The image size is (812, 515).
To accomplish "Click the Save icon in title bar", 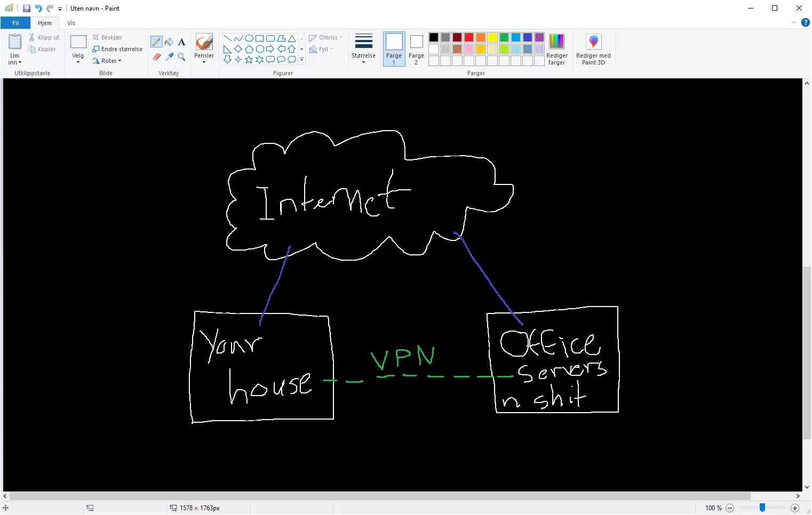I will tap(27, 9).
